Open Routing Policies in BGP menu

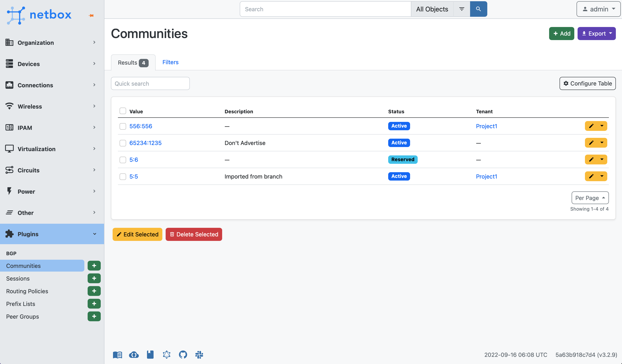(27, 291)
